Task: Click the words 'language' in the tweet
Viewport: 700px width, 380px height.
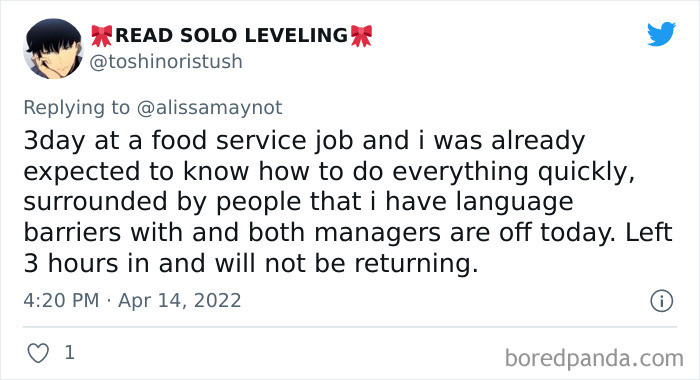Action: 514,202
